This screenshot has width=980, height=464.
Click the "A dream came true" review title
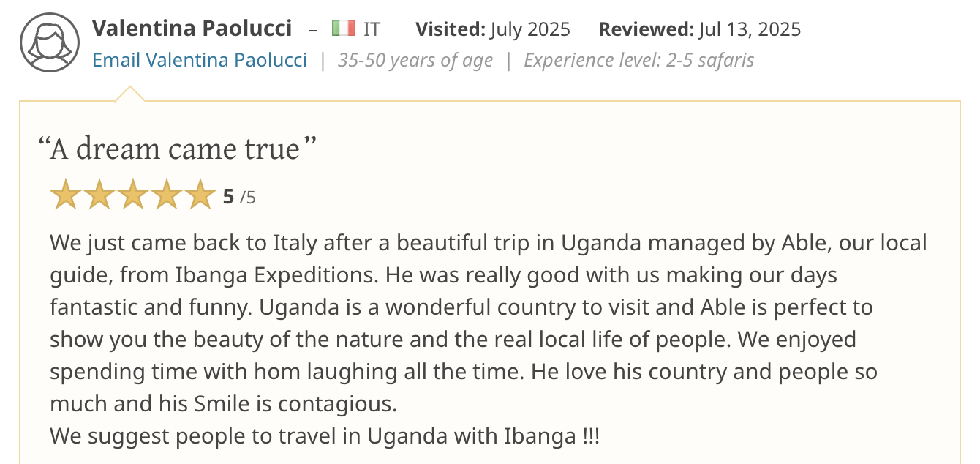pyautogui.click(x=177, y=149)
